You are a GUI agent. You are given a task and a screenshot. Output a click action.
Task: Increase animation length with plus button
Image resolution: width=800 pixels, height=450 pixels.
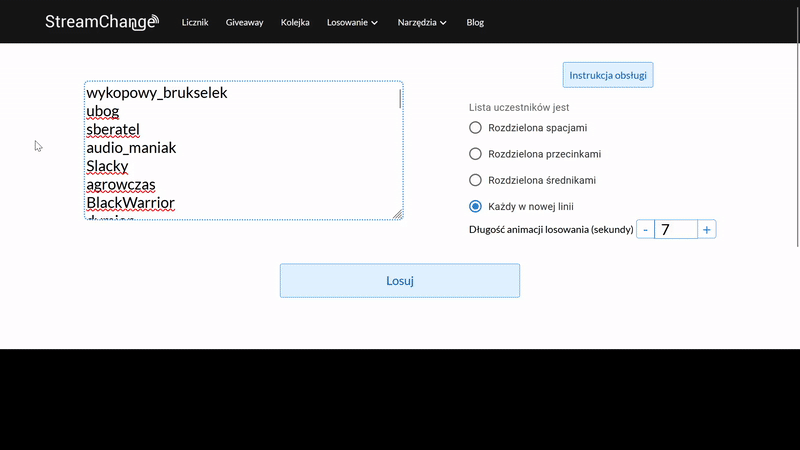[707, 230]
